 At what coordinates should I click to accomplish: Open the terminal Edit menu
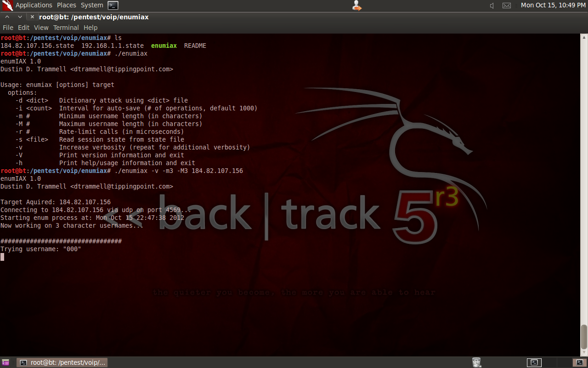(23, 28)
